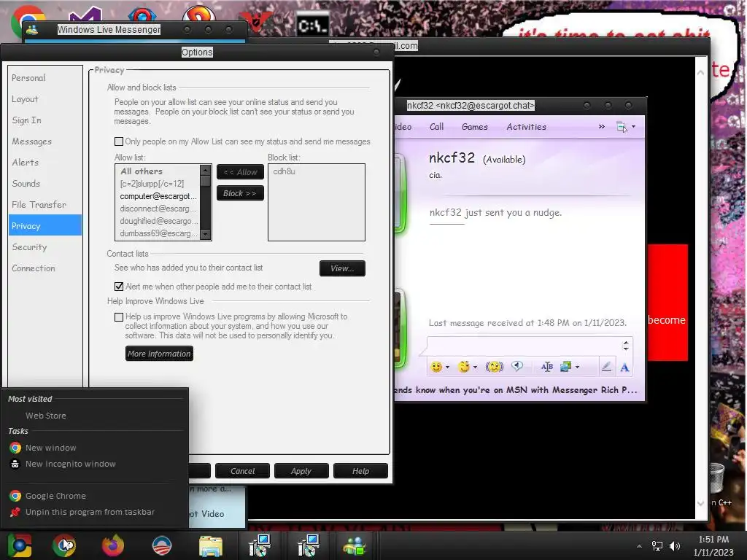
Task: Open the Alerts options category
Action: pos(44,163)
